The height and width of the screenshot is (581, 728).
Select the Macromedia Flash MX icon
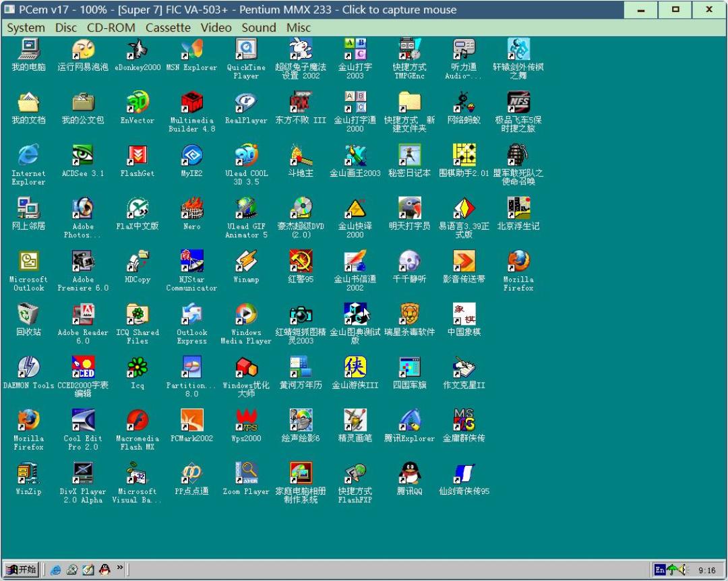138,431
